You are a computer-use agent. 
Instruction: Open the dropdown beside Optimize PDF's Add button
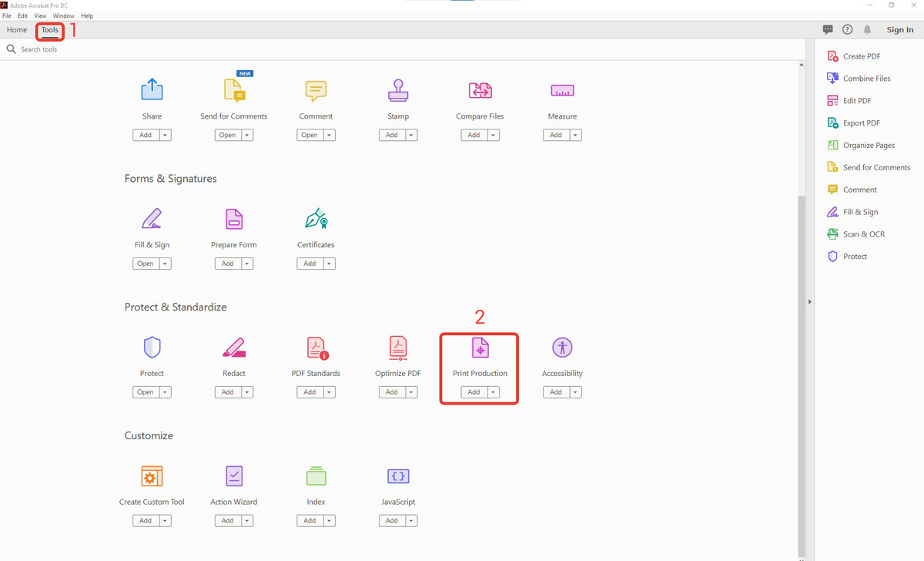(x=411, y=391)
